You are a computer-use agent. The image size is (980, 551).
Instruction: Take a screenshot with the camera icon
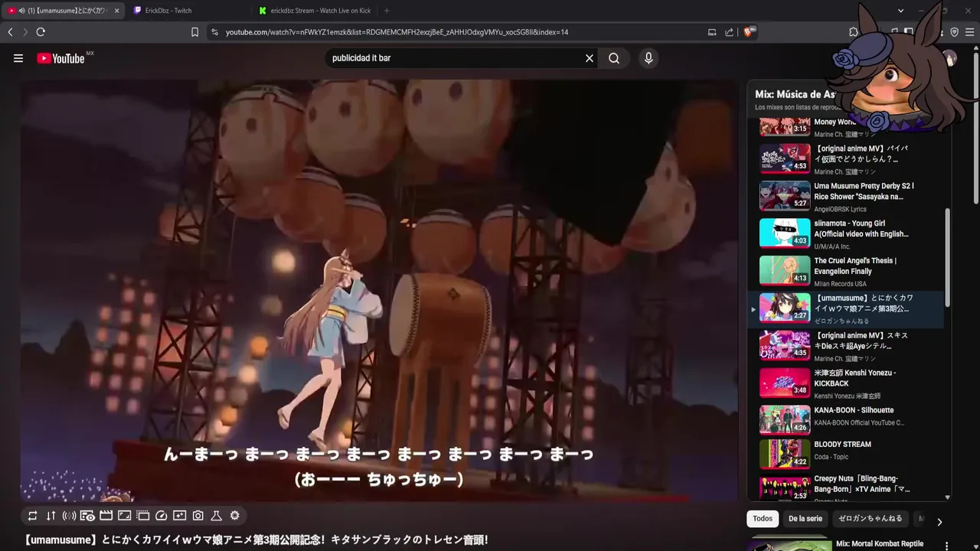point(198,516)
